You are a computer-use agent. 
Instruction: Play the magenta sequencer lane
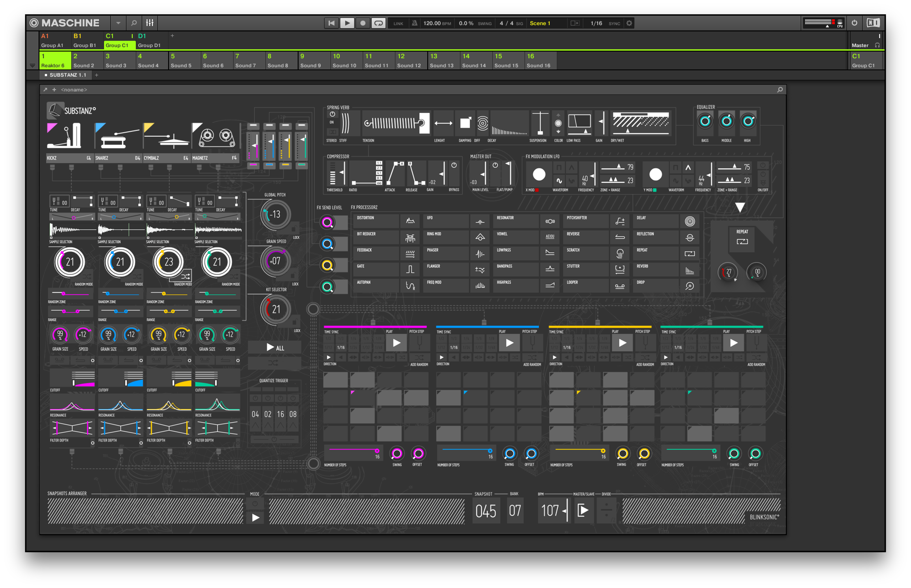pos(397,342)
